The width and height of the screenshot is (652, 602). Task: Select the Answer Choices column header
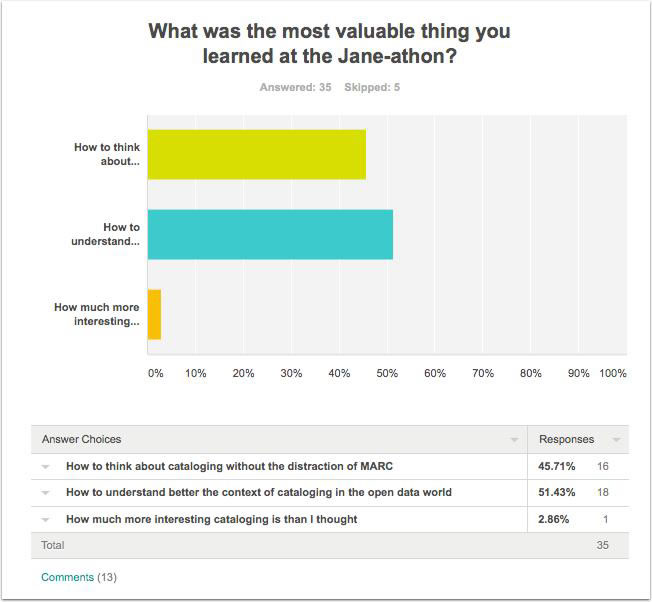82,439
